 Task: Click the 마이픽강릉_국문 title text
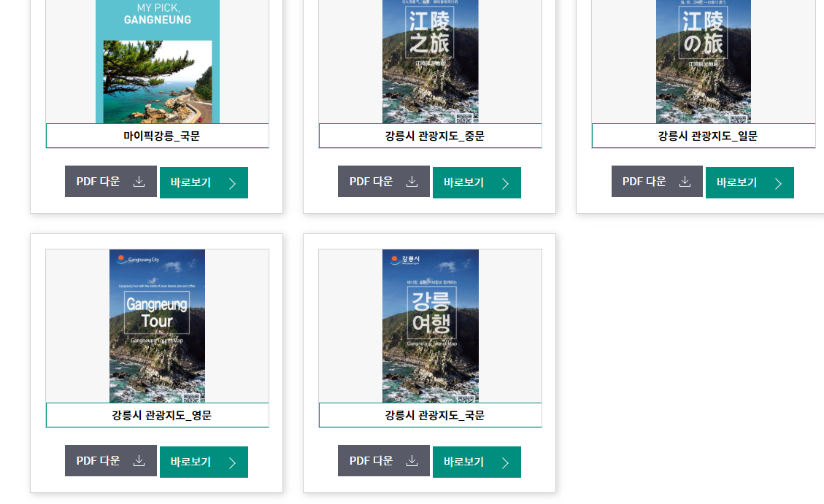coord(161,136)
